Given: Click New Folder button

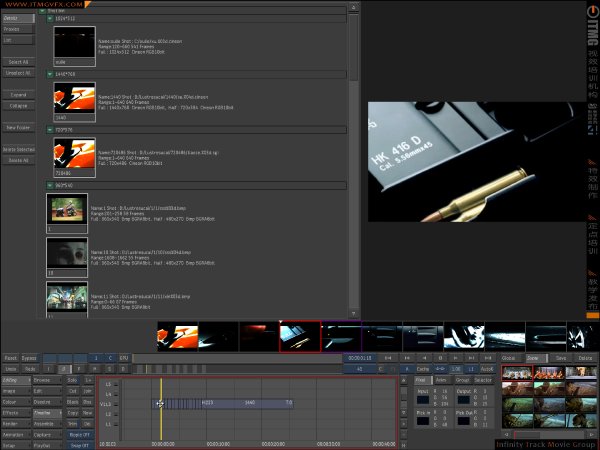Looking at the screenshot, I should (x=18, y=127).
